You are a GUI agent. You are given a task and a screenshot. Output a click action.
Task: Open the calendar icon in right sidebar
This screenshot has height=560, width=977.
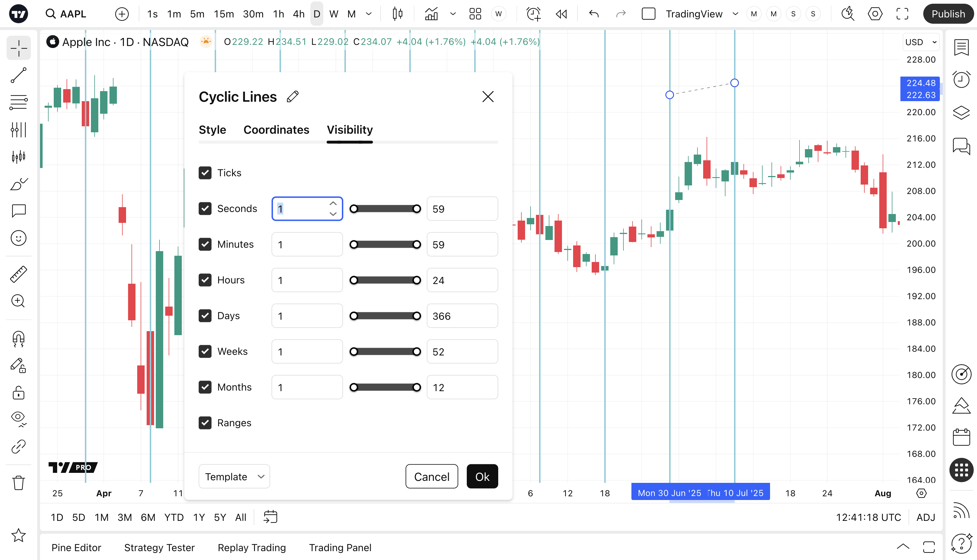961,437
